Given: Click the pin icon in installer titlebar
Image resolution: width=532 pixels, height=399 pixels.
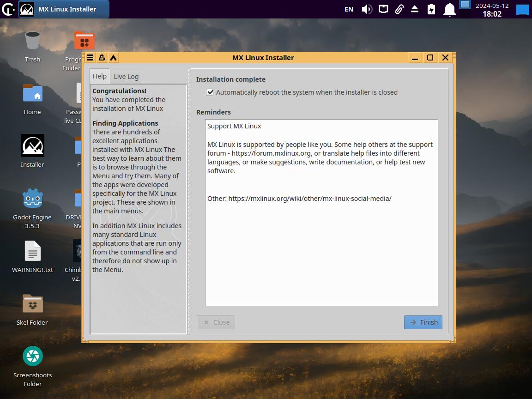Looking at the screenshot, I should point(102,58).
